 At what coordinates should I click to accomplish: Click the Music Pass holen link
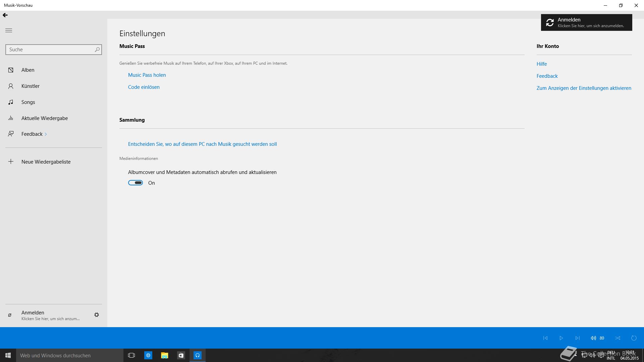click(x=147, y=75)
